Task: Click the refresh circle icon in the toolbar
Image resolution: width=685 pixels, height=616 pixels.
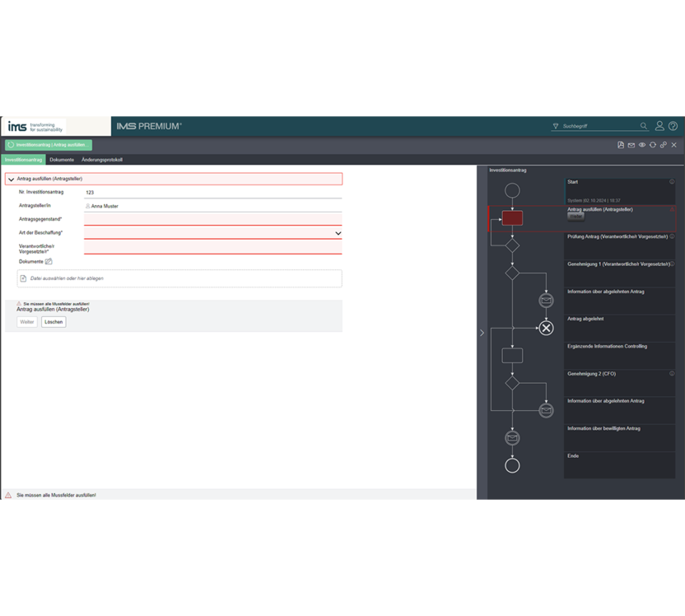Action: pos(653,145)
